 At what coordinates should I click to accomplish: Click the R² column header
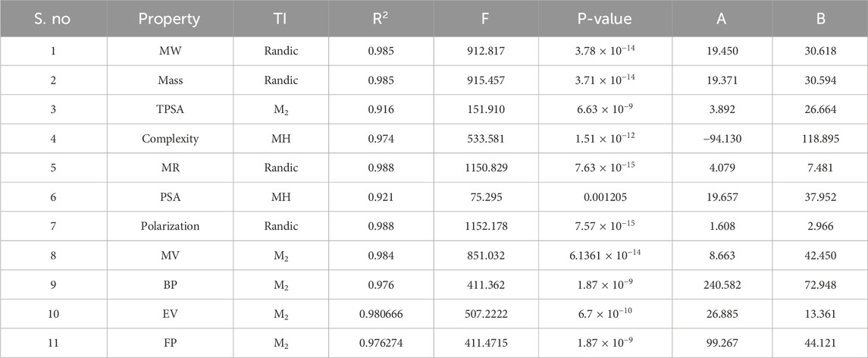pos(381,19)
